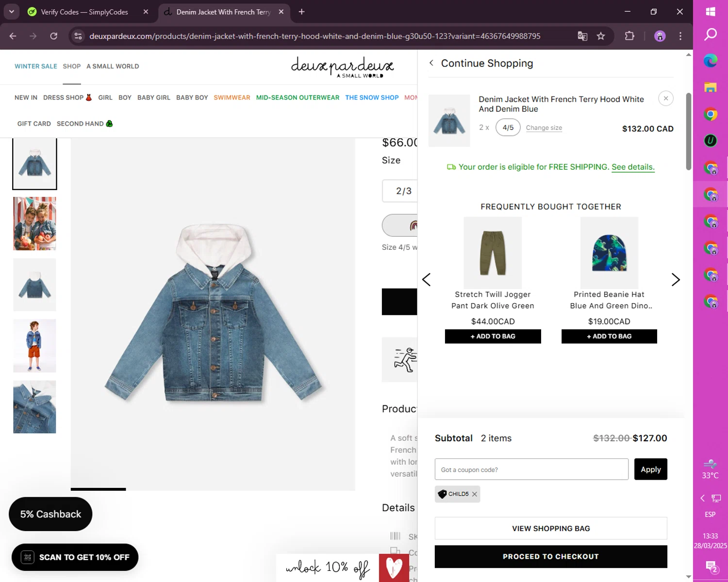Click the deux par deux logo

pyautogui.click(x=342, y=67)
